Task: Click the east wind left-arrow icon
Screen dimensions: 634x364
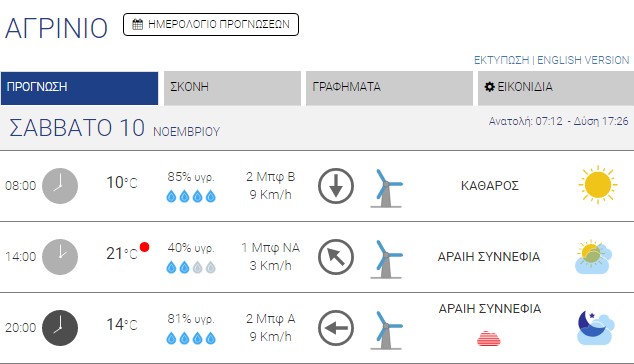Action: (336, 328)
